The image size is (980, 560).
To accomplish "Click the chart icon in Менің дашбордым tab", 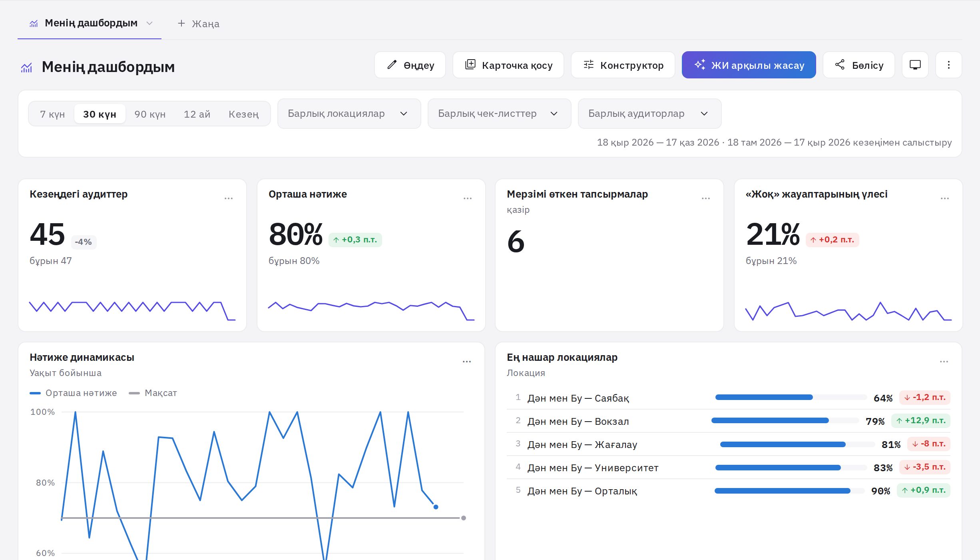I will click(x=34, y=24).
